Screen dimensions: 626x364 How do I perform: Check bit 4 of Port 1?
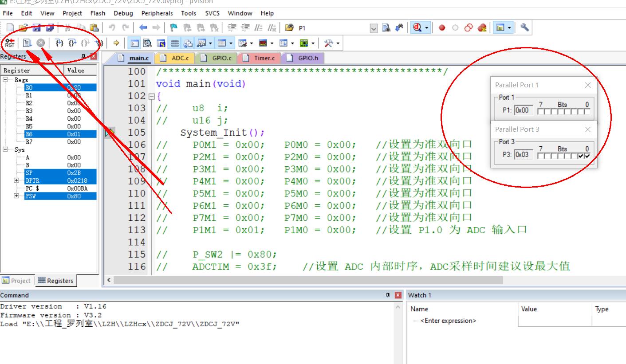pyautogui.click(x=561, y=112)
